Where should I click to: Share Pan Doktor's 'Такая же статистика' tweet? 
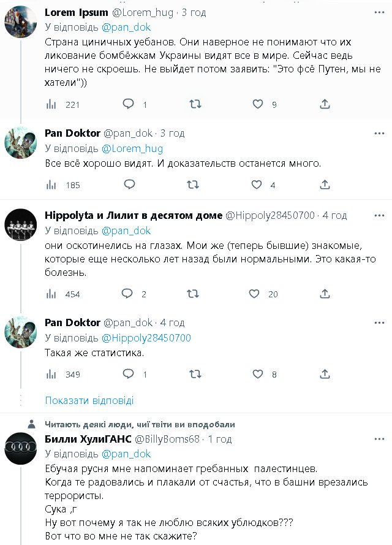click(325, 374)
